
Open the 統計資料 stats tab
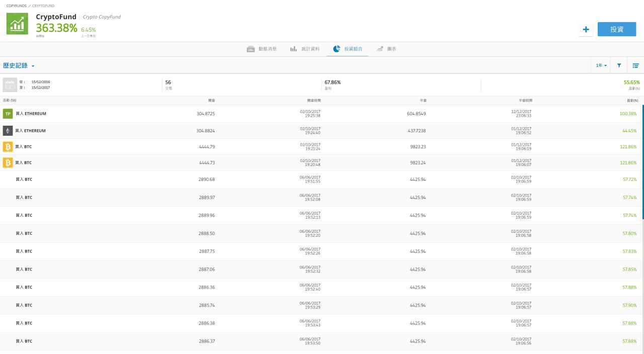point(304,49)
